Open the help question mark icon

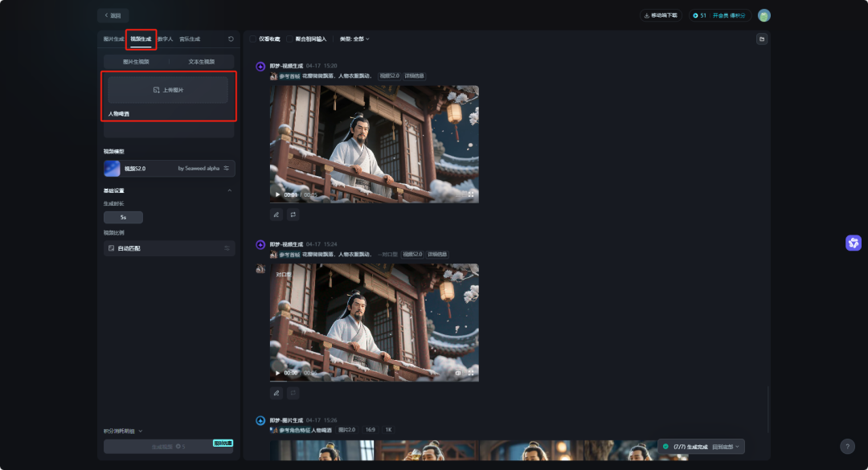point(847,447)
